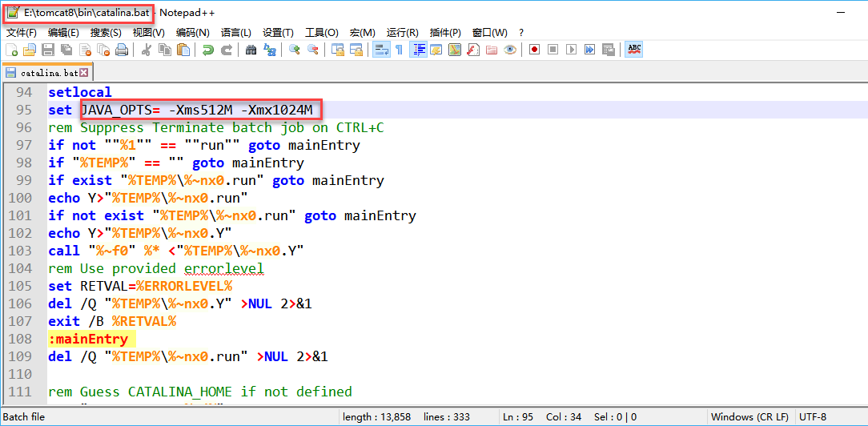Select the catalina.bat tab
This screenshot has width=868, height=426.
click(x=48, y=73)
